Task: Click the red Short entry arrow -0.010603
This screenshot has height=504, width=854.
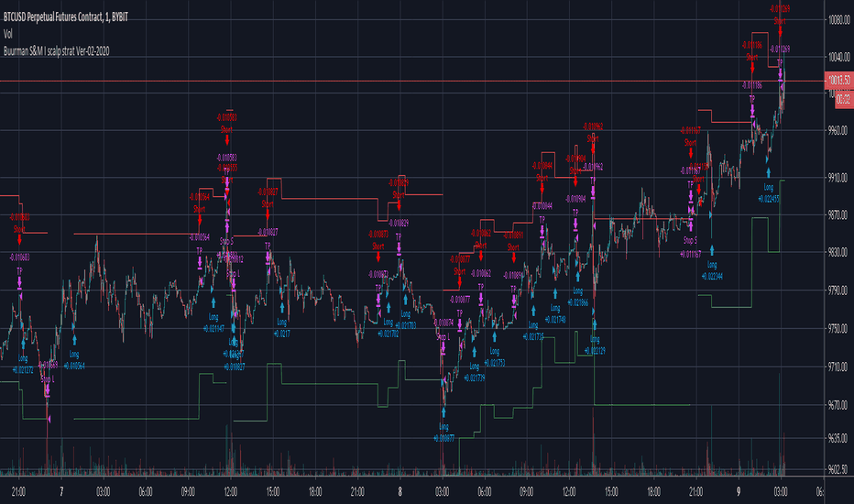Action: (19, 239)
